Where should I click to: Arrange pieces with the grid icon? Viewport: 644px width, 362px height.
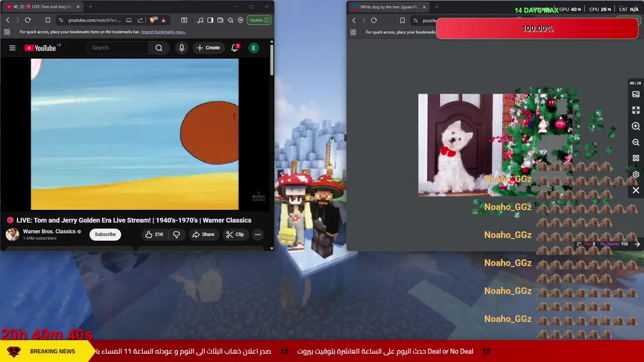click(x=636, y=158)
